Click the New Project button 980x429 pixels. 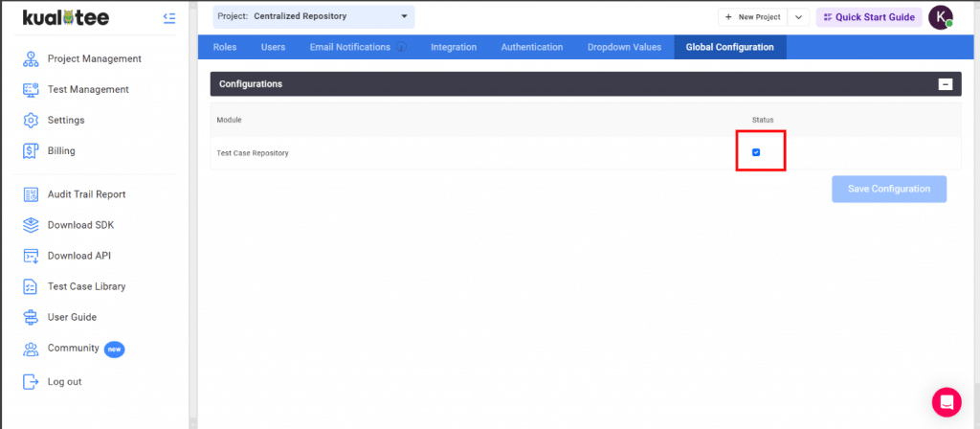pos(752,17)
